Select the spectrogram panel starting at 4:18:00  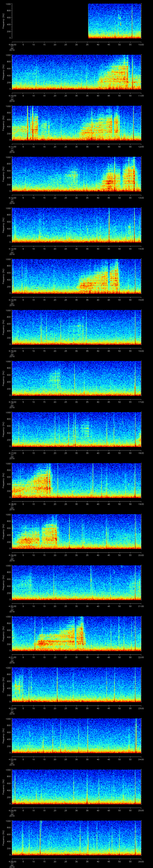coord(77,481)
